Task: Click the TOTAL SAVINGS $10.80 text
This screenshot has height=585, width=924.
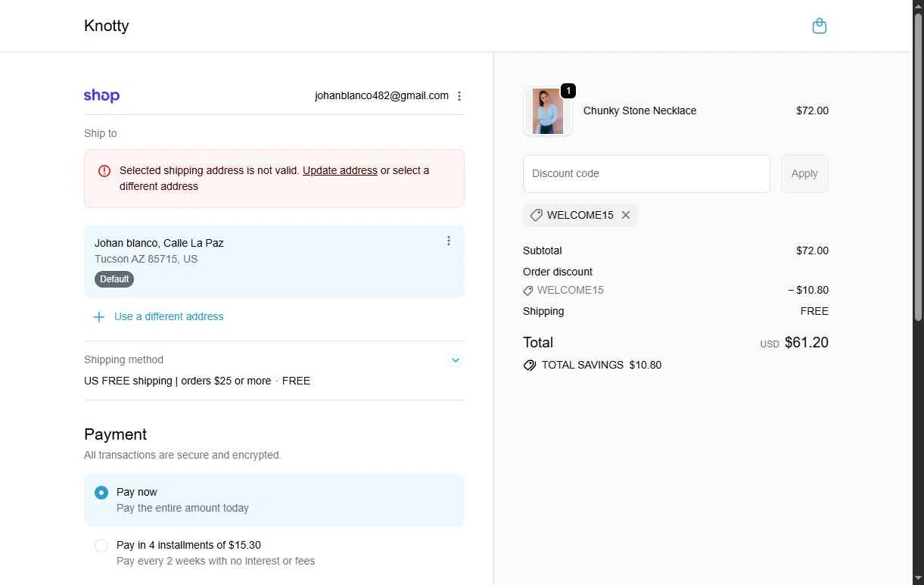Action: pyautogui.click(x=602, y=365)
